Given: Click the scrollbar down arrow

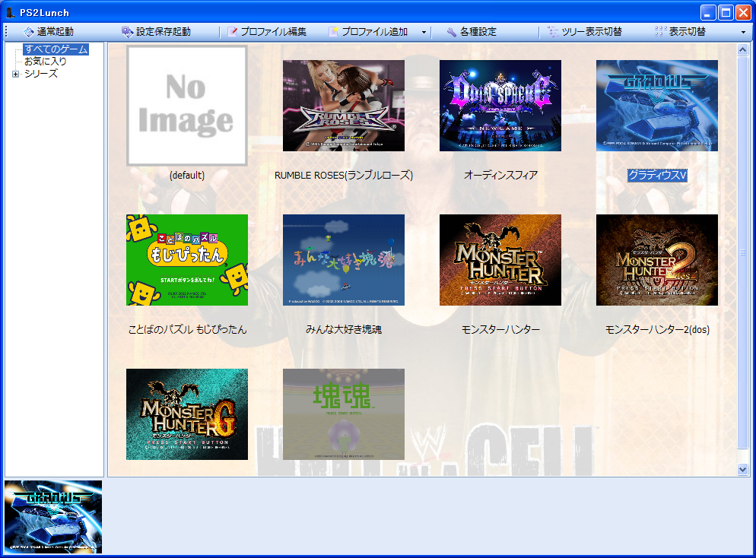Looking at the screenshot, I should pyautogui.click(x=742, y=469).
